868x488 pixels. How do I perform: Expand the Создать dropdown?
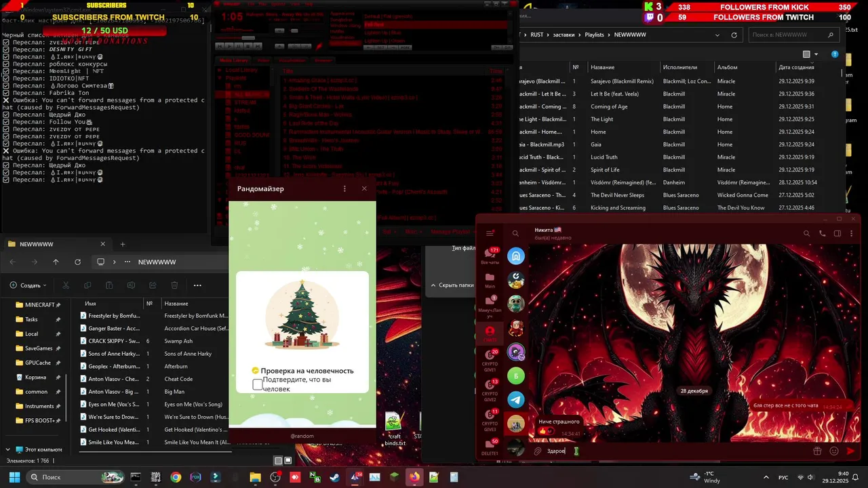[x=29, y=285]
